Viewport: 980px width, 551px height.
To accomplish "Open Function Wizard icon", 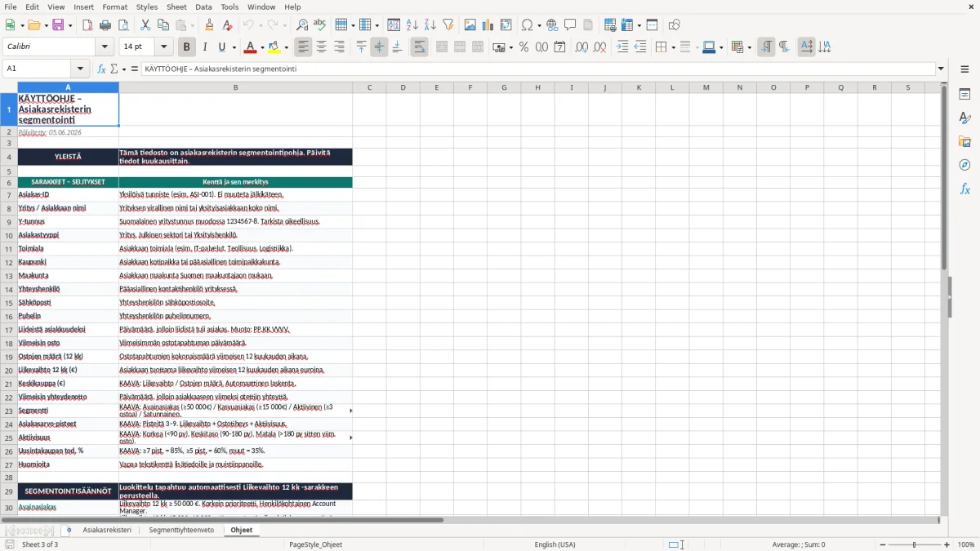I will (102, 69).
